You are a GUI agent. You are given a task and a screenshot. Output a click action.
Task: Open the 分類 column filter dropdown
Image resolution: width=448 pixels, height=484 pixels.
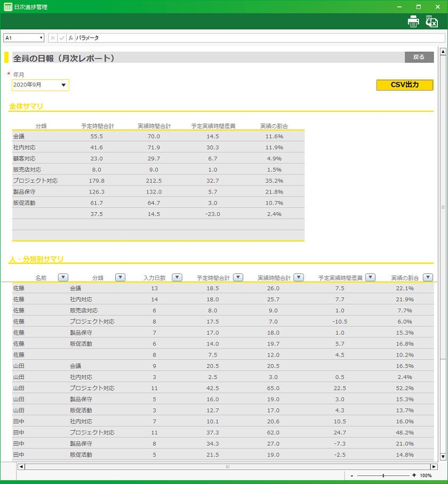click(x=120, y=277)
